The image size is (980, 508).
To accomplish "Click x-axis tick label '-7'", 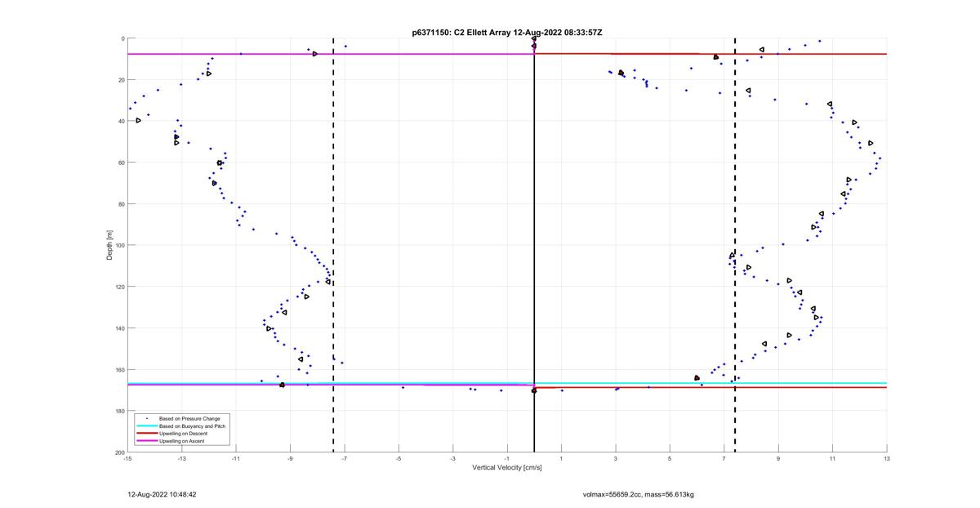I will point(345,459).
